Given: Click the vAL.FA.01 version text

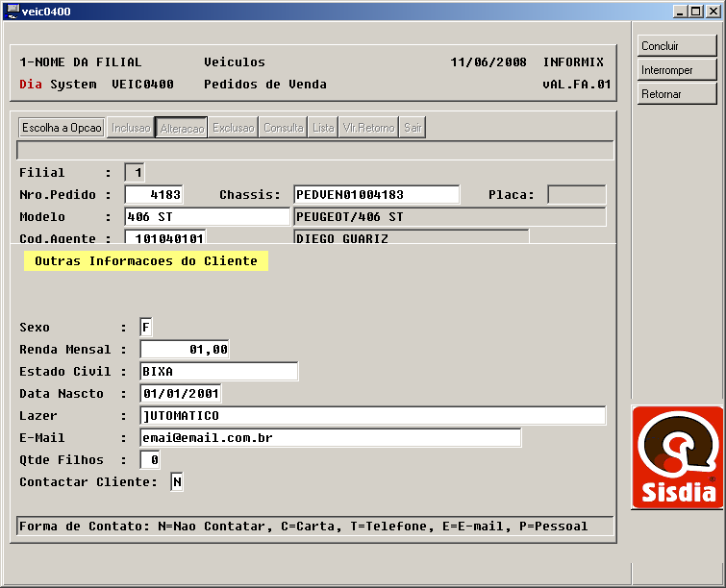Looking at the screenshot, I should tap(576, 85).
